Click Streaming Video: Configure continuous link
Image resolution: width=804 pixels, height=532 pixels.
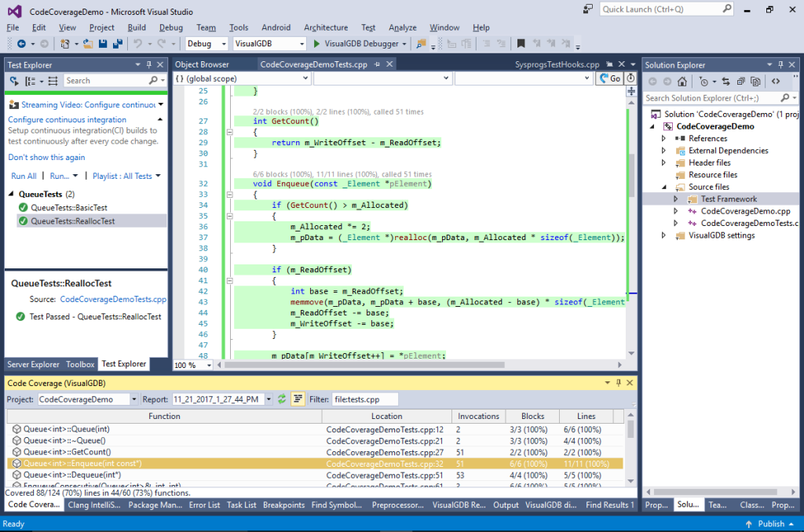(88, 104)
